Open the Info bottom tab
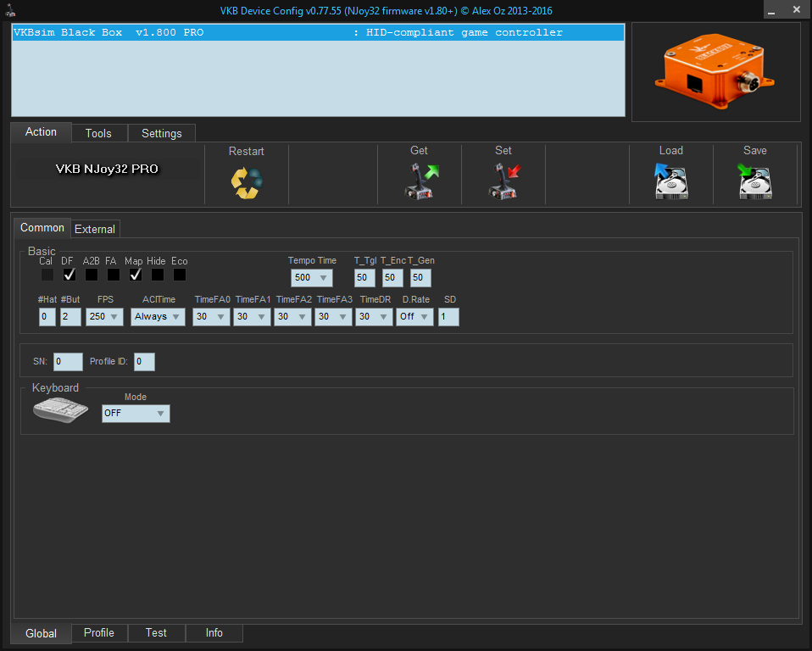This screenshot has height=651, width=812. pyautogui.click(x=214, y=633)
